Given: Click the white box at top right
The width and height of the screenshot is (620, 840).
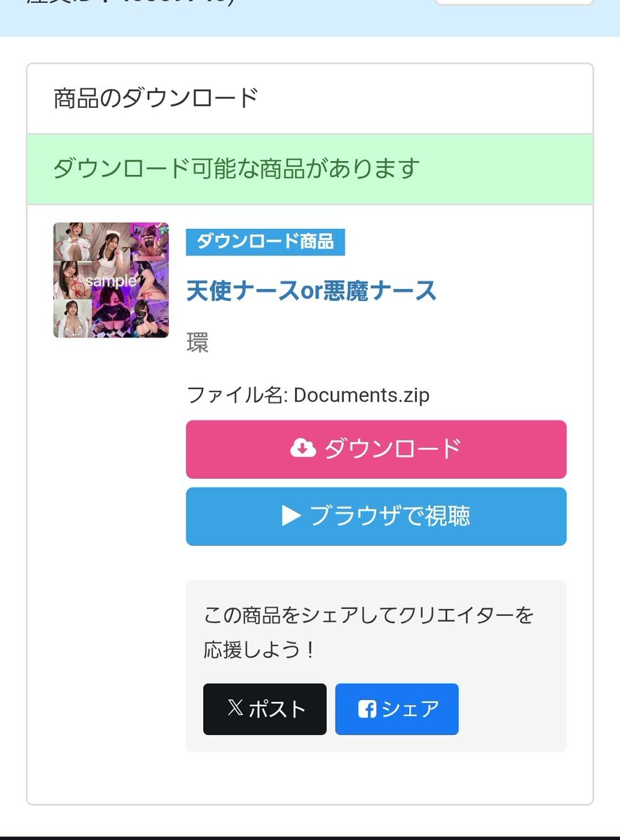Looking at the screenshot, I should point(514,2).
